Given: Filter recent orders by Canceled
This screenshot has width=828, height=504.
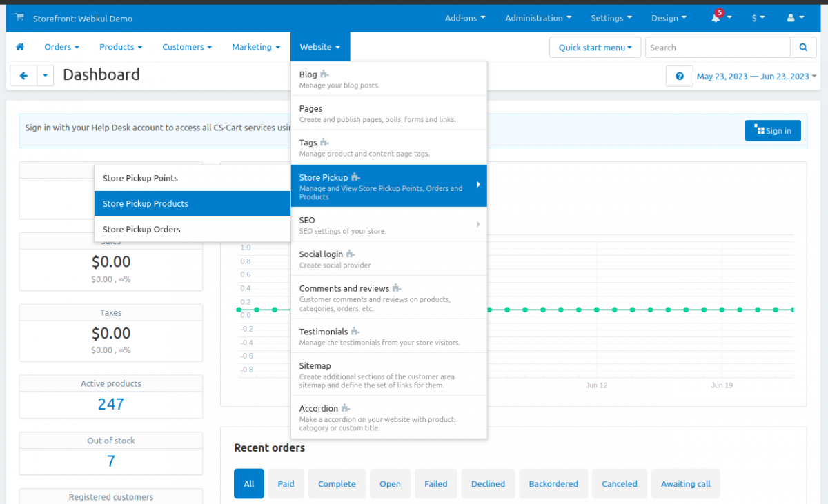Looking at the screenshot, I should click(x=620, y=484).
